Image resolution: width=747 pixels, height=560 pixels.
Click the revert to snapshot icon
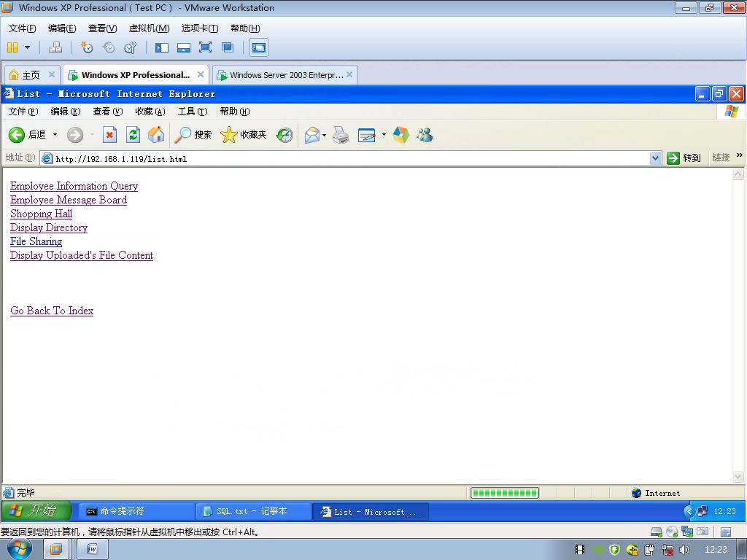(x=109, y=47)
